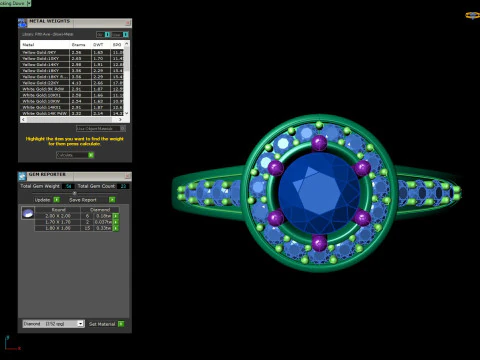Image resolution: width=480 pixels, height=360 pixels.
Task: Click the green Calculate arrow icon
Action: point(91,155)
